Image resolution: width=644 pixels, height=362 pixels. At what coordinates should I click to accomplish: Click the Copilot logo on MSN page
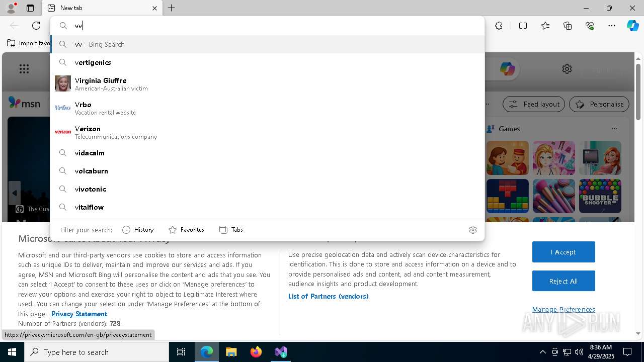pos(507,69)
